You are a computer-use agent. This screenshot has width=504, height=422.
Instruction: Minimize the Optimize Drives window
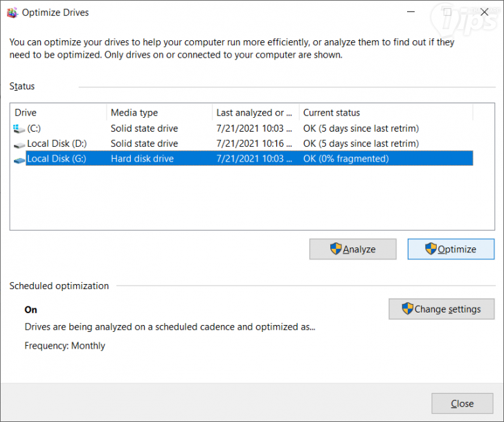point(411,12)
